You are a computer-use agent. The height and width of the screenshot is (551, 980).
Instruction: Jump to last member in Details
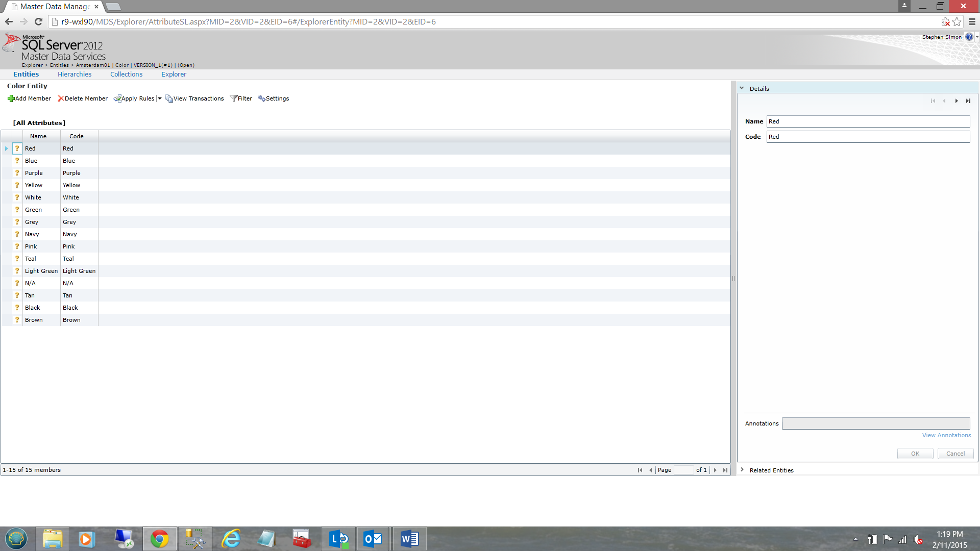[968, 101]
